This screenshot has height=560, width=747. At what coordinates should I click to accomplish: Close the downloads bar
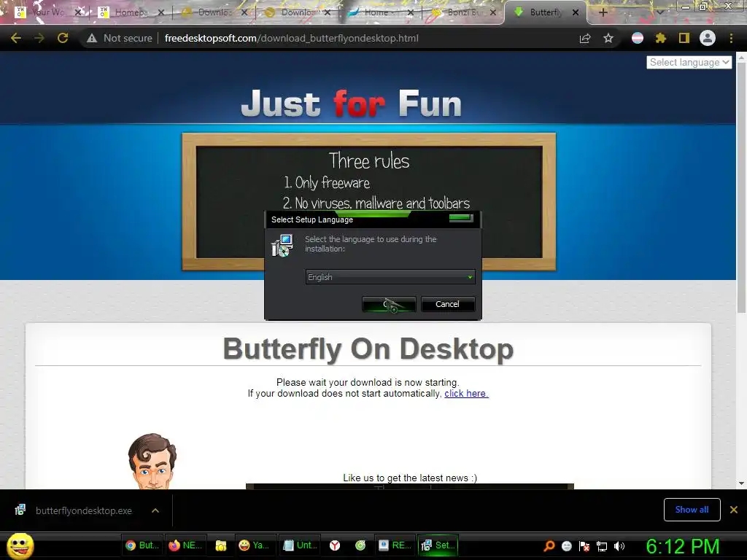(734, 510)
